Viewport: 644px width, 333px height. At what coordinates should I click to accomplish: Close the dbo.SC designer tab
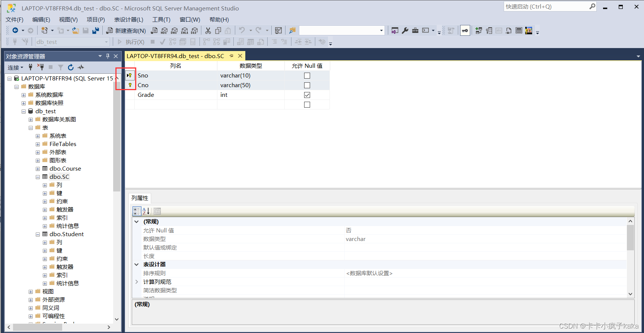tap(240, 56)
